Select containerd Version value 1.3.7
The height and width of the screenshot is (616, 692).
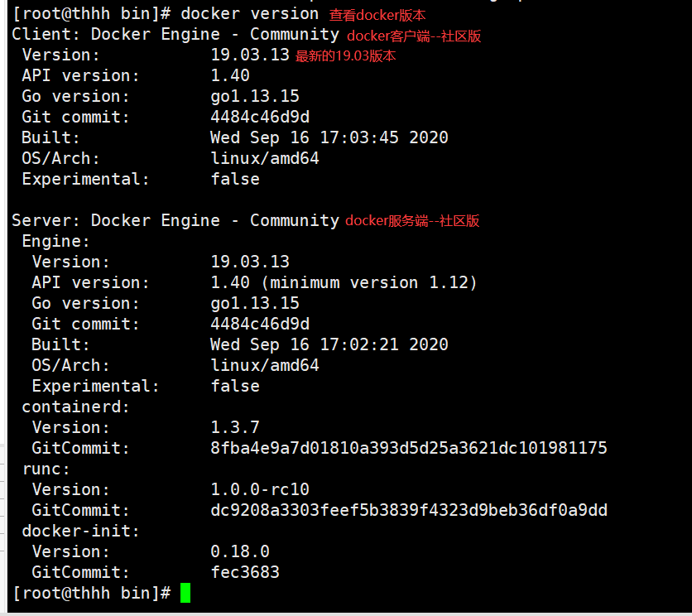[x=235, y=427]
